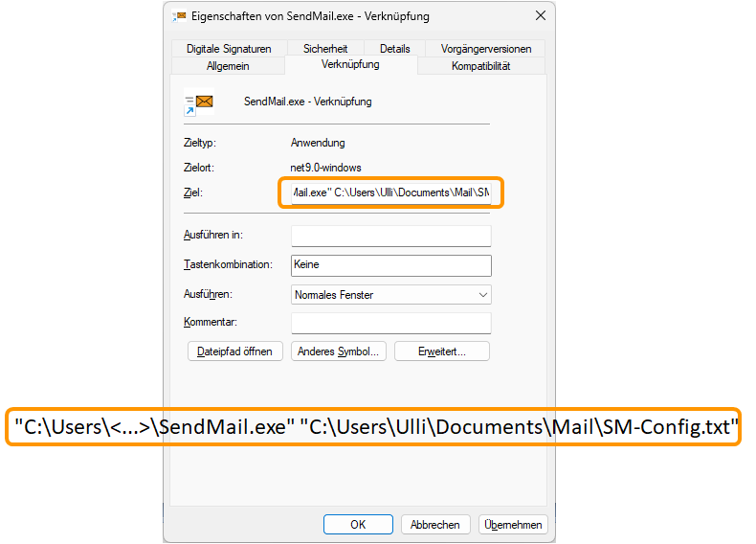Image resolution: width=756 pixels, height=544 pixels.
Task: Close the Eigenschaften dialog window
Action: pos(541,16)
